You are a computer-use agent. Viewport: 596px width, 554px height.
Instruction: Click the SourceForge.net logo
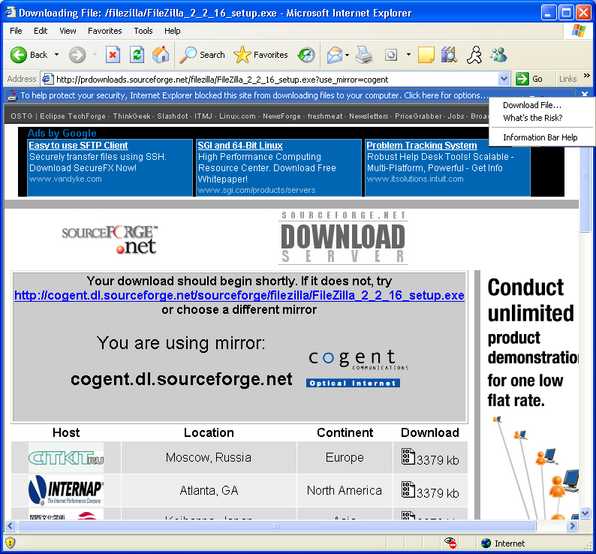[110, 239]
